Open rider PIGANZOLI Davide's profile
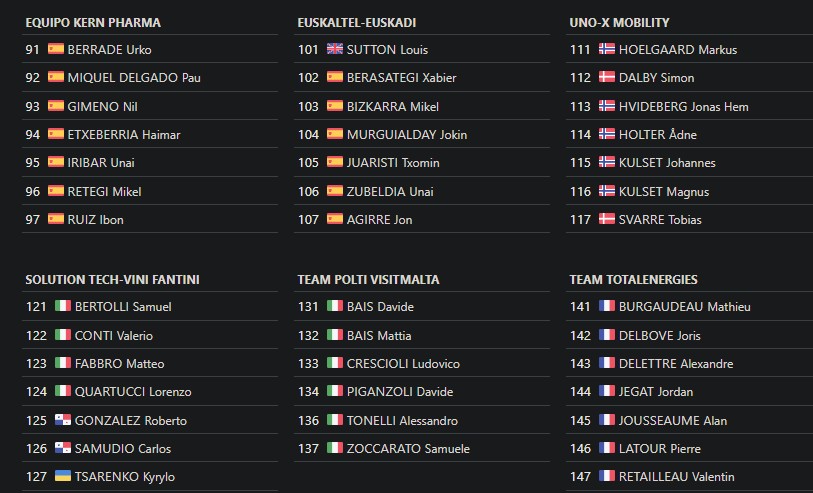Screen dimensions: 813x493 pyautogui.click(x=400, y=392)
